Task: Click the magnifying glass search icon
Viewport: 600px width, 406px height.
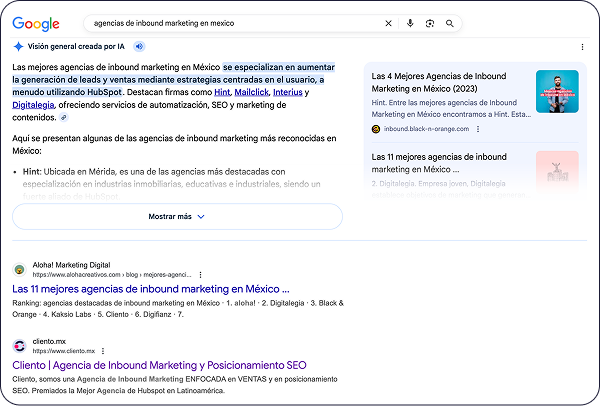Action: pos(450,23)
